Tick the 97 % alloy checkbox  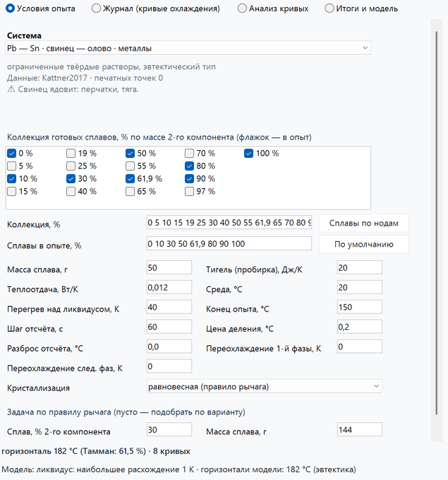tap(189, 192)
